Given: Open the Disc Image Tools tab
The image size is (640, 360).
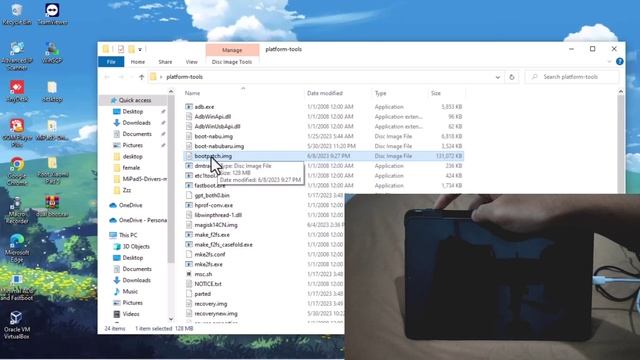Looking at the screenshot, I should (x=232, y=62).
